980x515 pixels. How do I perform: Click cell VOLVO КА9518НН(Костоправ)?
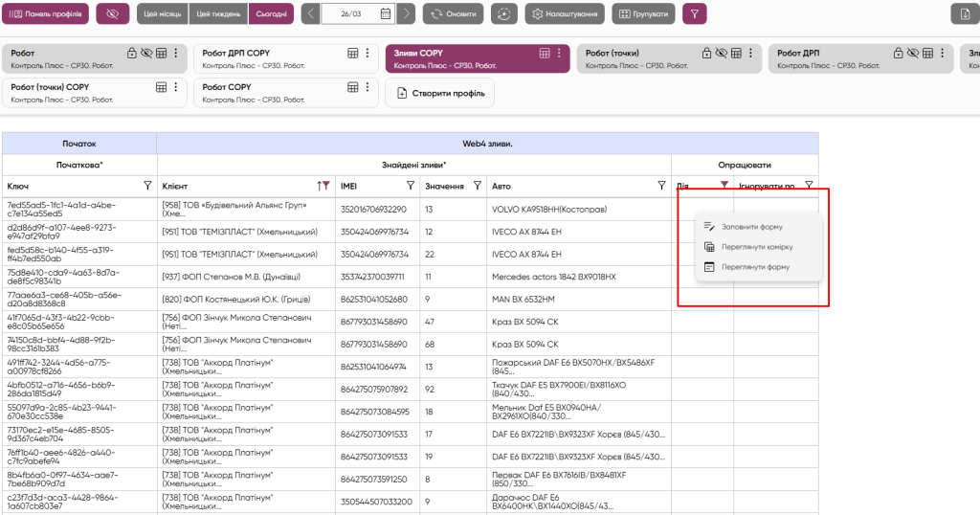(579, 210)
